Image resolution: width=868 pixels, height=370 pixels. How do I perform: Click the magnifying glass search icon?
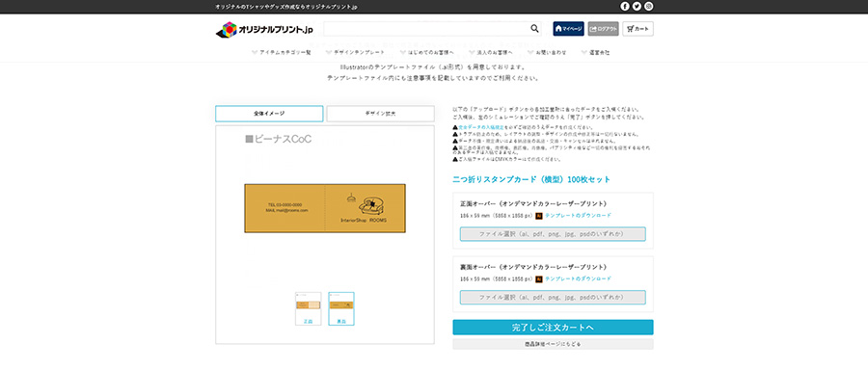[534, 29]
